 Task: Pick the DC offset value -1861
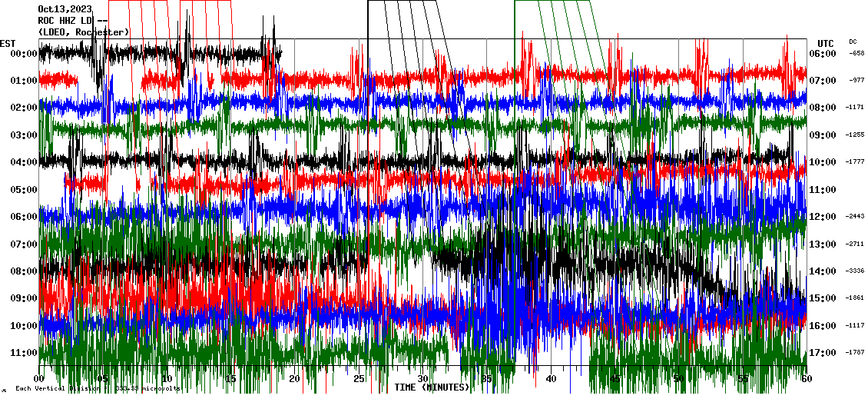(855, 298)
